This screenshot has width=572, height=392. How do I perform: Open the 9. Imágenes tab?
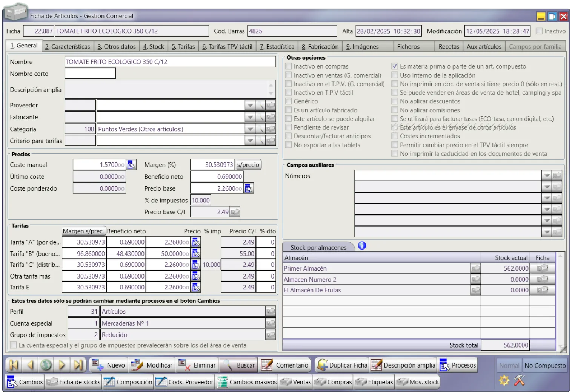coord(362,47)
